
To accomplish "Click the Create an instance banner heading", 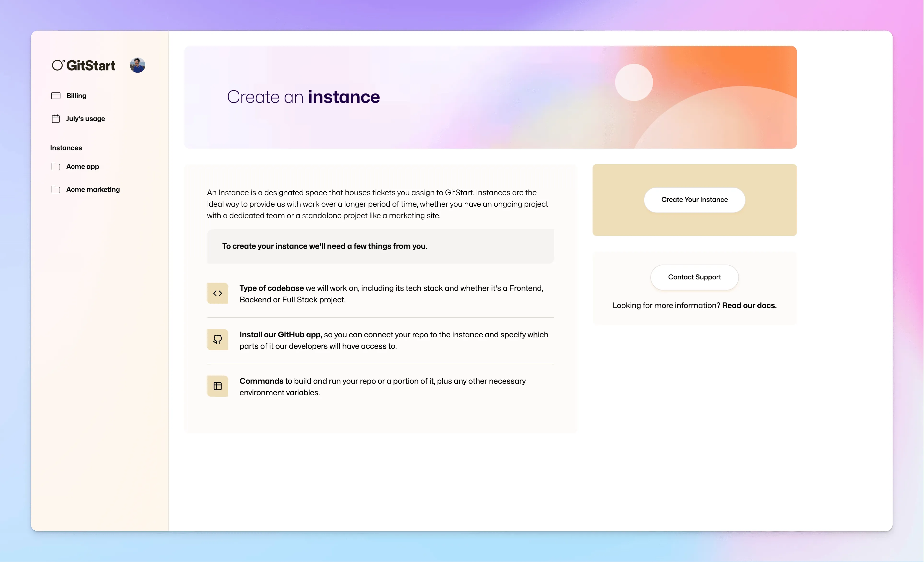I will [303, 97].
